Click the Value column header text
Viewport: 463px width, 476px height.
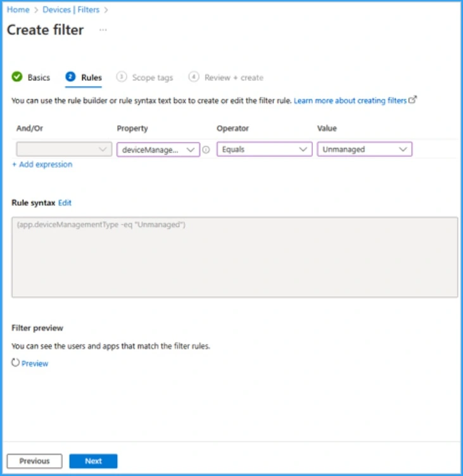[x=327, y=128]
